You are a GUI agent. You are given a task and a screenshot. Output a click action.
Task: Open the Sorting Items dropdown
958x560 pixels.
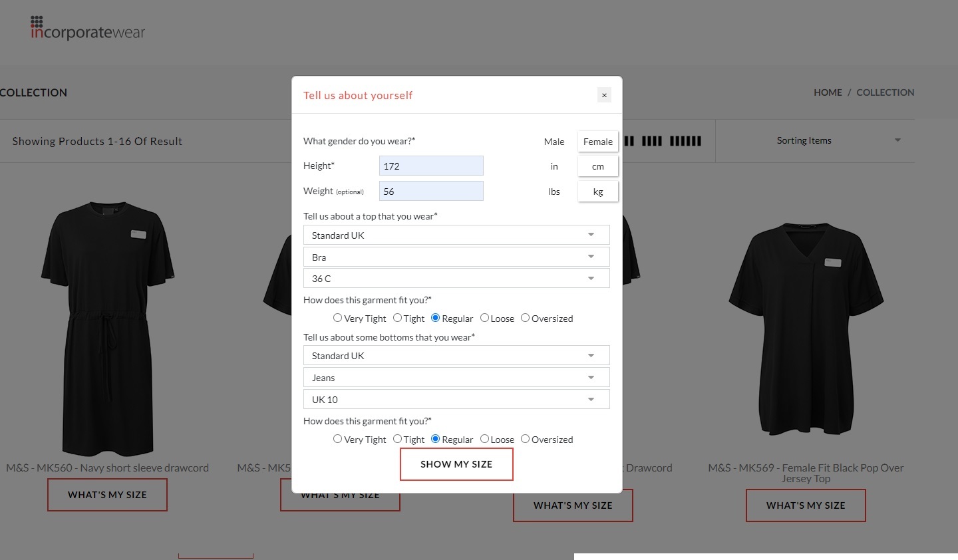pyautogui.click(x=838, y=140)
